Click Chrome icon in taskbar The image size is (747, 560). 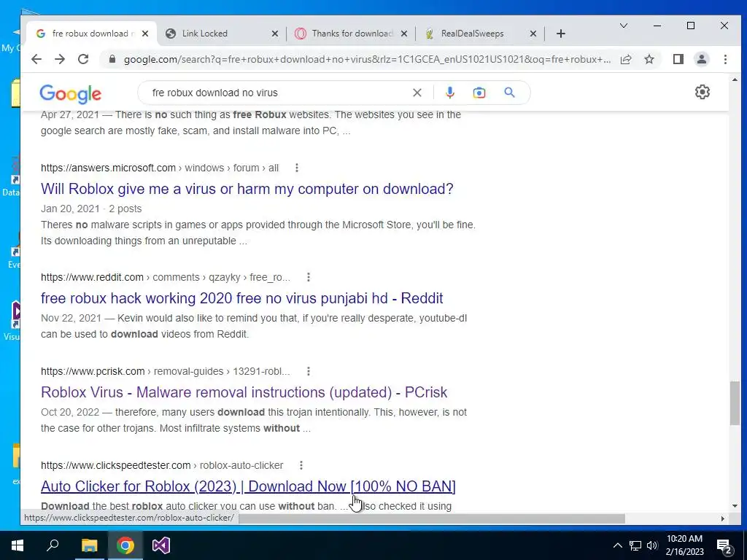pyautogui.click(x=125, y=545)
